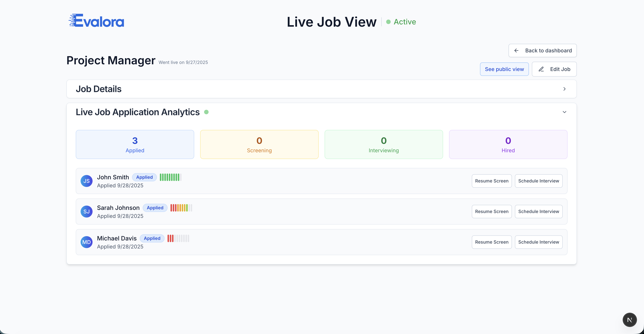Select the Hired stat card
Screen dimensions: 644x334
click(508, 144)
